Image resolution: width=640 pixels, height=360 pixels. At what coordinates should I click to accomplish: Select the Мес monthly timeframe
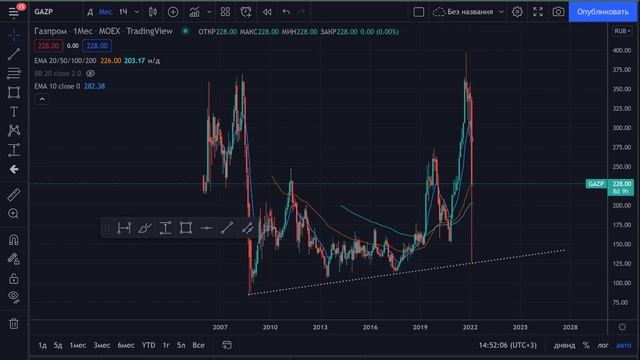point(105,12)
